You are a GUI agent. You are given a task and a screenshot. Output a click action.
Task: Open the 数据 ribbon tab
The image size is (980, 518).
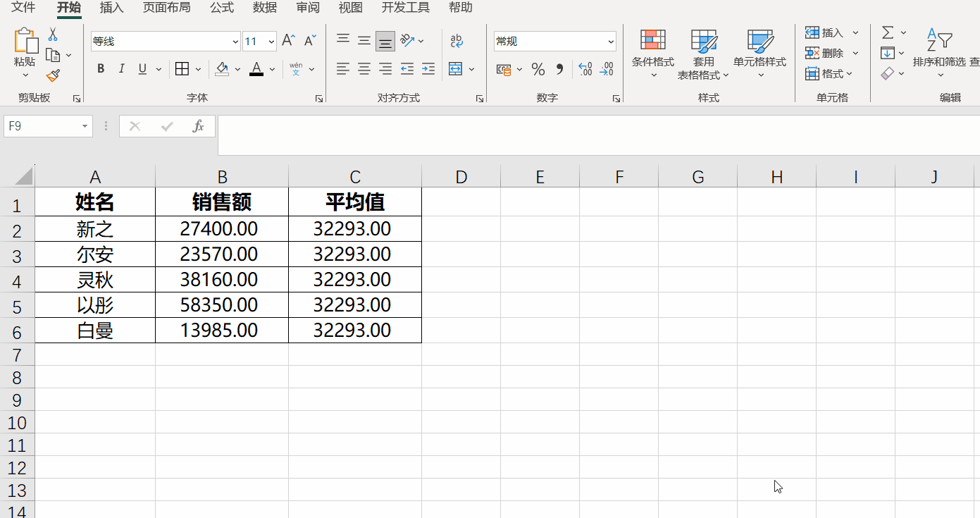264,8
